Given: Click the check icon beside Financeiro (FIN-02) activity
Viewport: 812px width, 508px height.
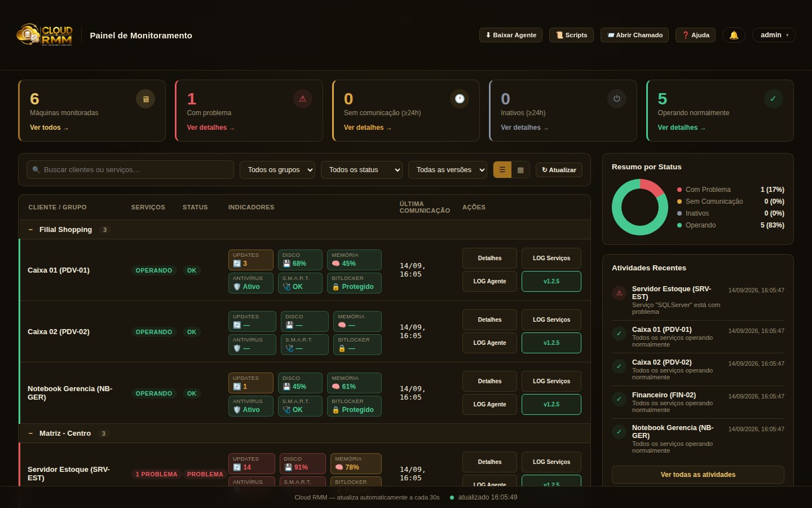Looking at the screenshot, I should point(619,399).
